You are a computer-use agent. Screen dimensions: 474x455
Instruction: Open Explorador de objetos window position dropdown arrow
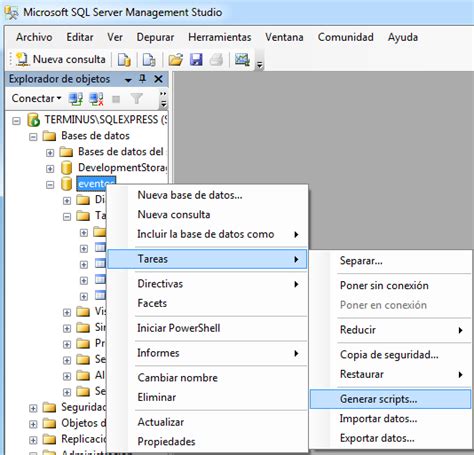(128, 80)
